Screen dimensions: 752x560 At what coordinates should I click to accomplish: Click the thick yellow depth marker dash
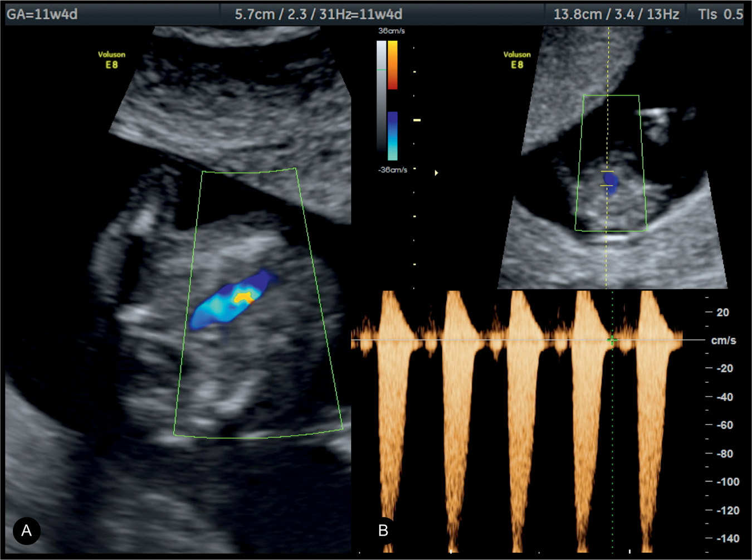(416, 120)
